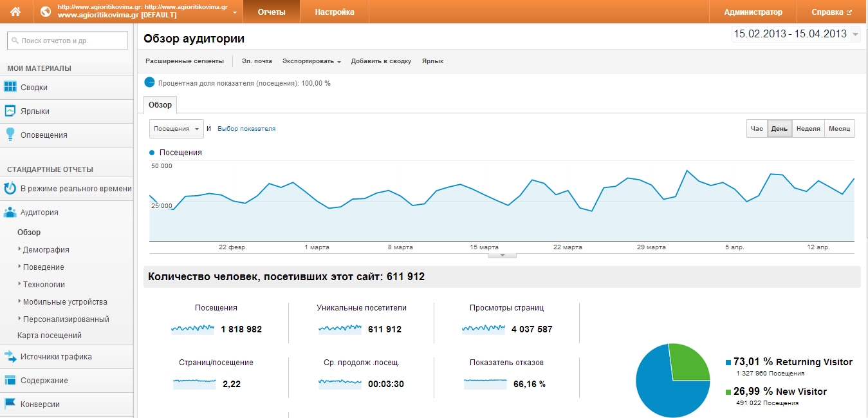Open the Сводки dashboards grid icon
Image resolution: width=868 pixels, height=418 pixels.
(10, 87)
